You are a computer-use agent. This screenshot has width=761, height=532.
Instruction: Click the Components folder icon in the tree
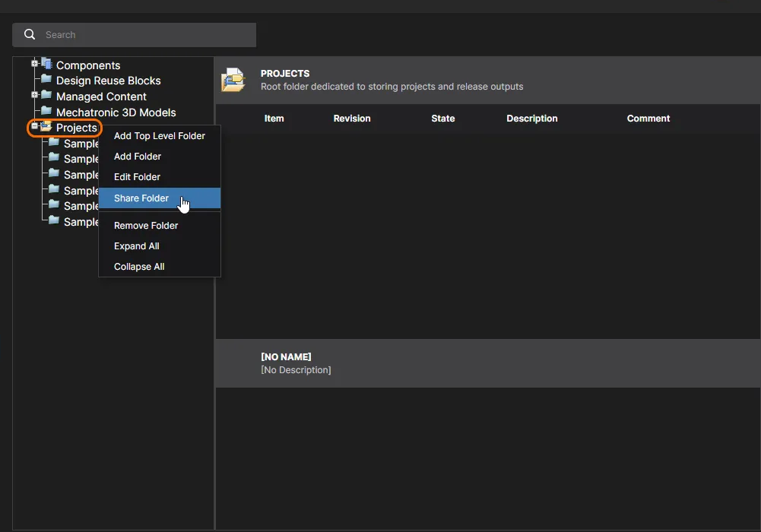(x=46, y=64)
